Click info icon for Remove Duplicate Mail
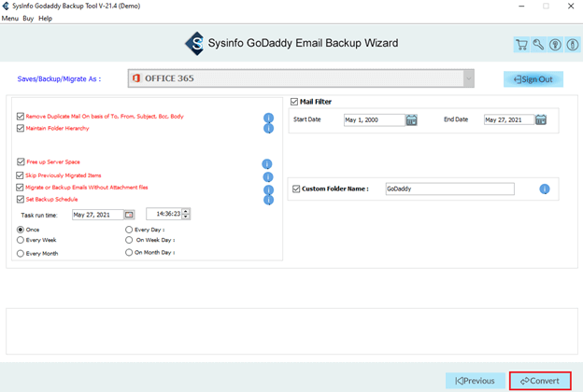583x392 pixels. (268, 118)
